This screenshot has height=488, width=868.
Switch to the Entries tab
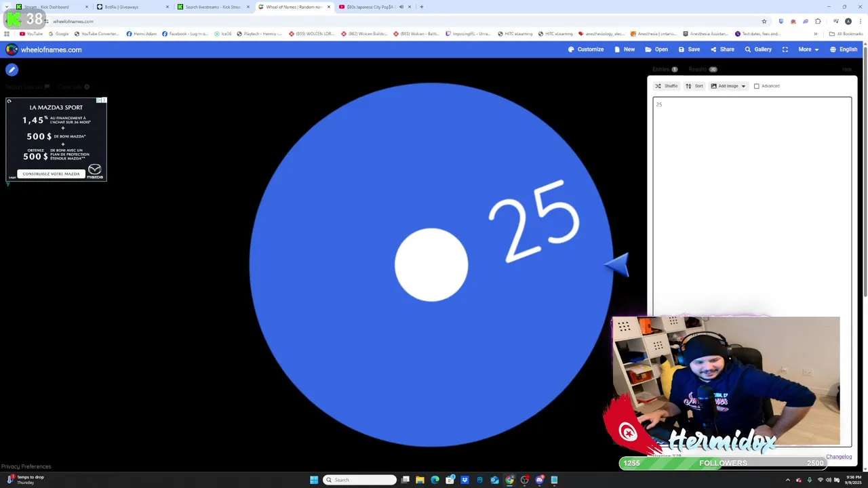point(665,69)
